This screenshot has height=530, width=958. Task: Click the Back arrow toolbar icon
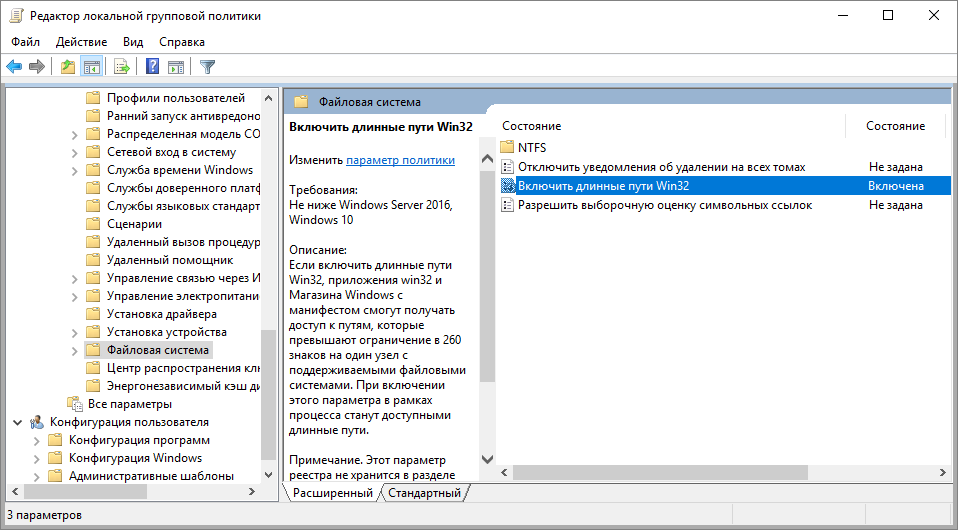click(14, 67)
